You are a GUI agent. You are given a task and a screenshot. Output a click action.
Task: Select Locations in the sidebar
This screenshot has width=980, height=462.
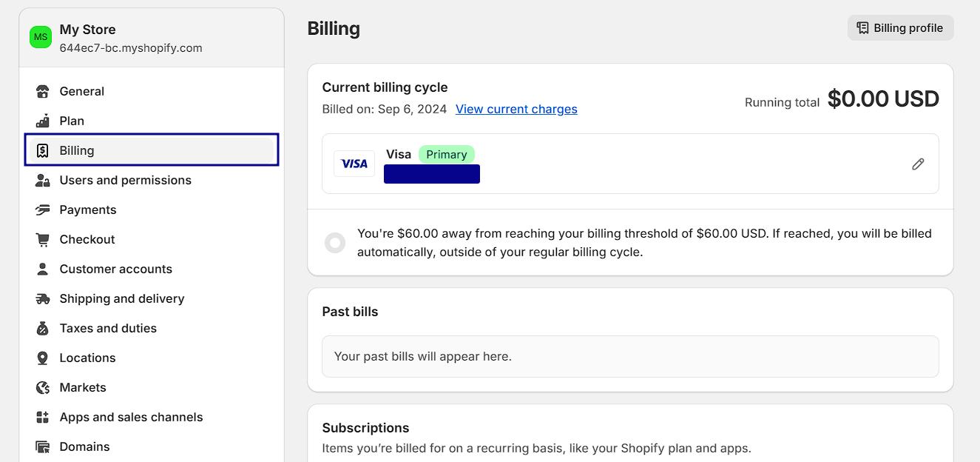(x=152, y=358)
